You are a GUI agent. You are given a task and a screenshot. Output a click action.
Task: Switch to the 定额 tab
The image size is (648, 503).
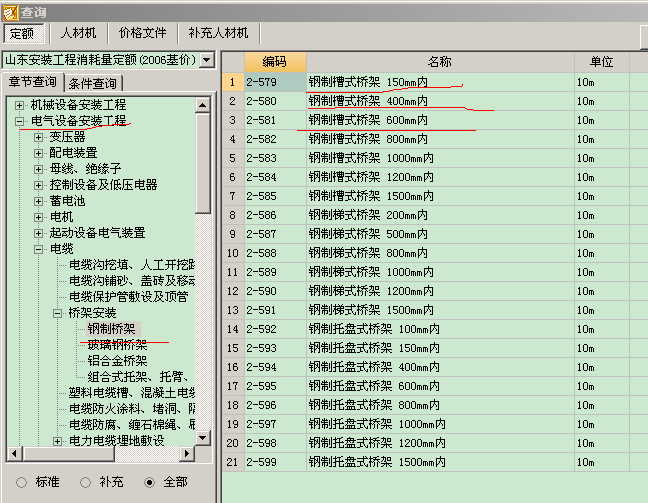point(24,33)
